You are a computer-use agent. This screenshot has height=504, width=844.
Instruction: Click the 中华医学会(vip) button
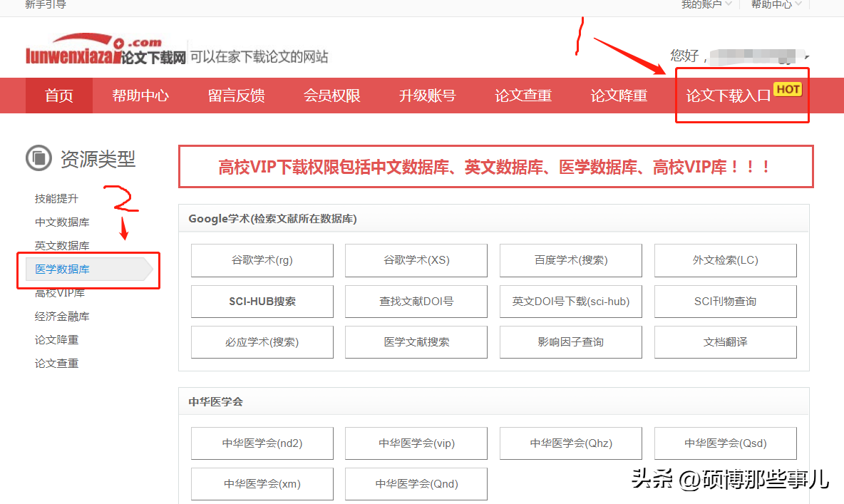[416, 443]
